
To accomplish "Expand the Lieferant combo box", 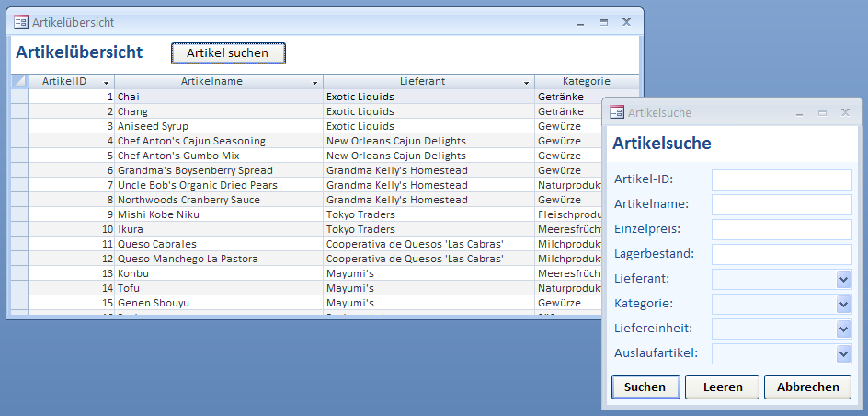I will click(x=843, y=279).
